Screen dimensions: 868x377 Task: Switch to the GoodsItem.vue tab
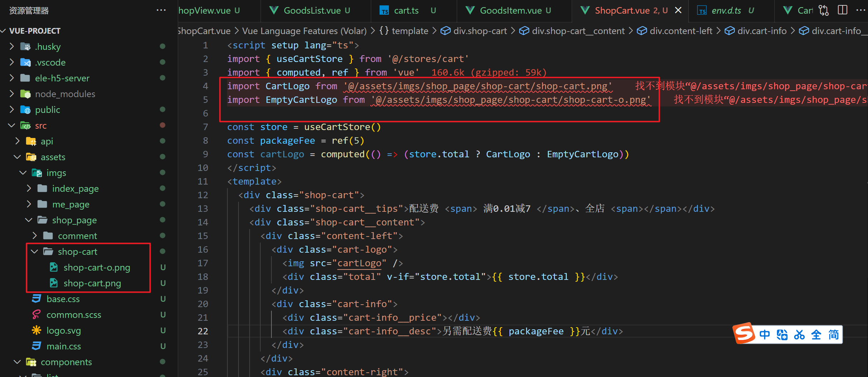(x=514, y=10)
